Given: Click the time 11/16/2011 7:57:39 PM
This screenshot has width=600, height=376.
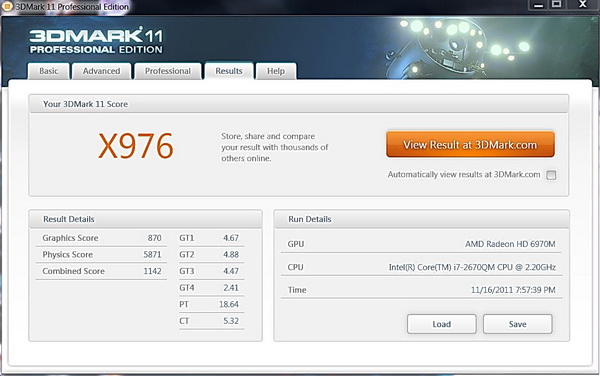Looking at the screenshot, I should tap(513, 290).
